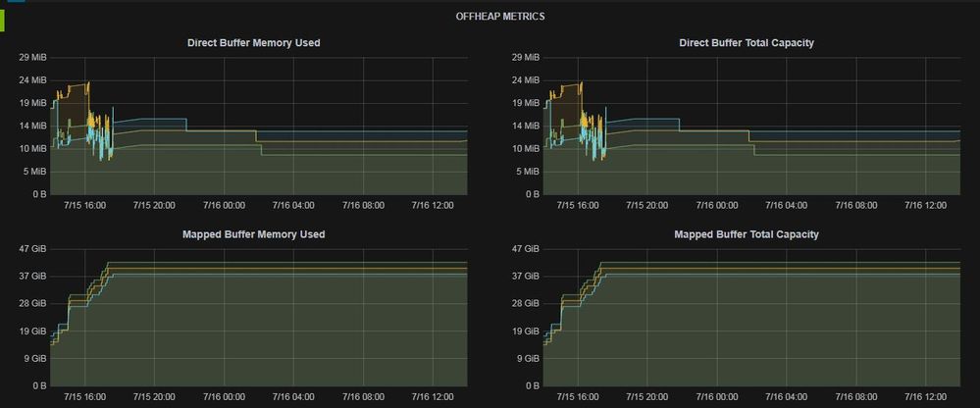Open the Direct Buffer Total Capacity panel title menu
This screenshot has width=980, height=408.
(x=747, y=43)
